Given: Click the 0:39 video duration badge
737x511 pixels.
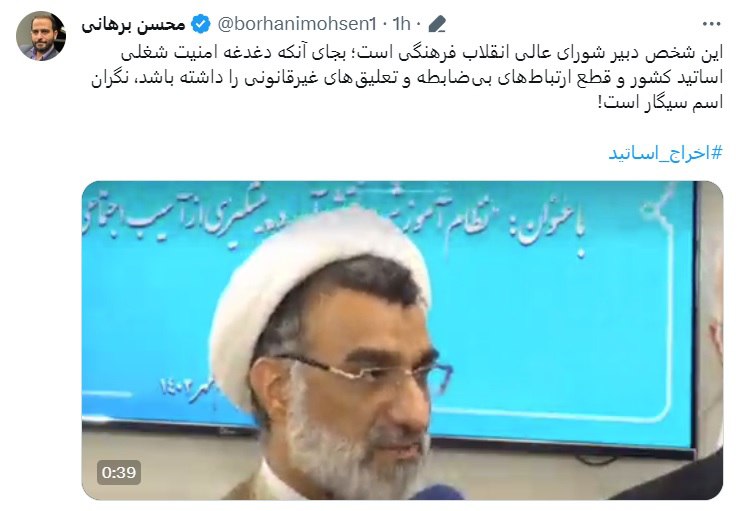Looking at the screenshot, I should (x=119, y=472).
